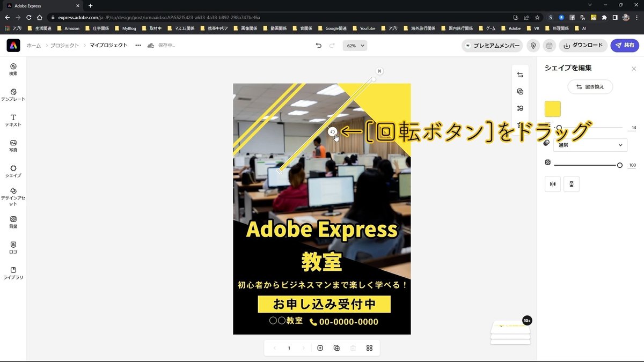Open the MyBlog bookmark folder
644x362 pixels.
(126, 28)
